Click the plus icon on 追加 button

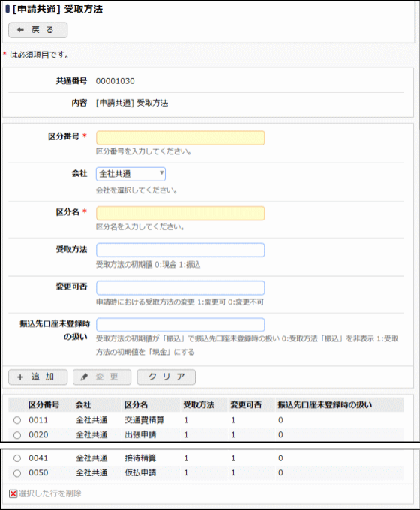pyautogui.click(x=20, y=377)
